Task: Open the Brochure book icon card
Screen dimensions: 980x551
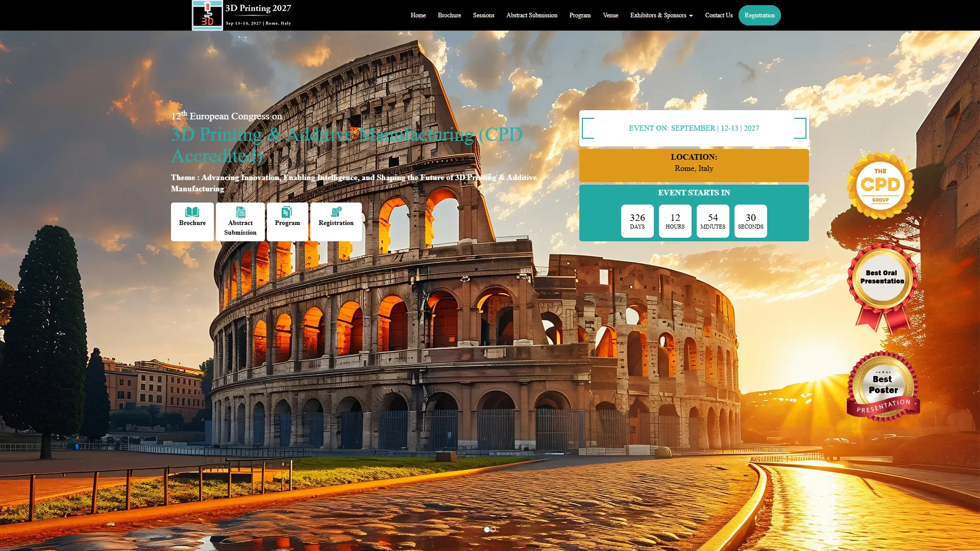Action: (x=192, y=222)
